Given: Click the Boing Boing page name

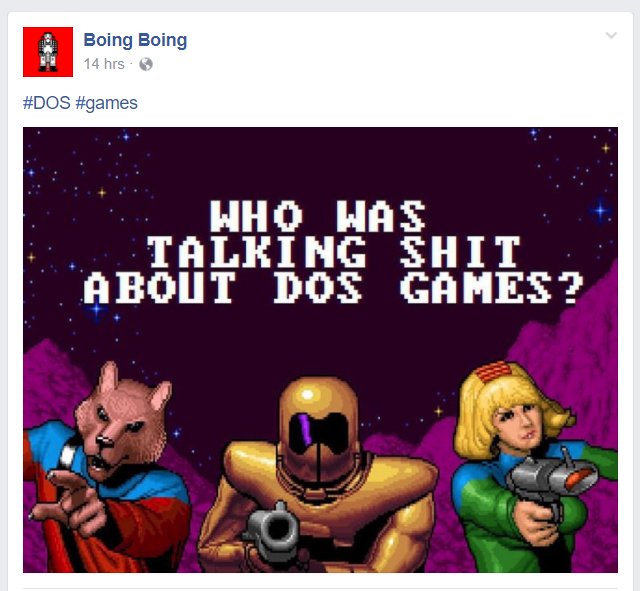Looking at the screenshot, I should point(135,40).
